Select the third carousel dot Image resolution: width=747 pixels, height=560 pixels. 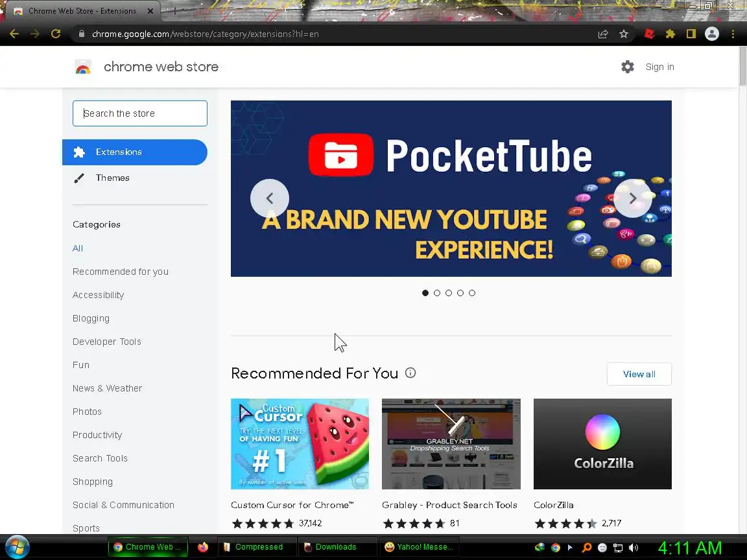tap(449, 293)
